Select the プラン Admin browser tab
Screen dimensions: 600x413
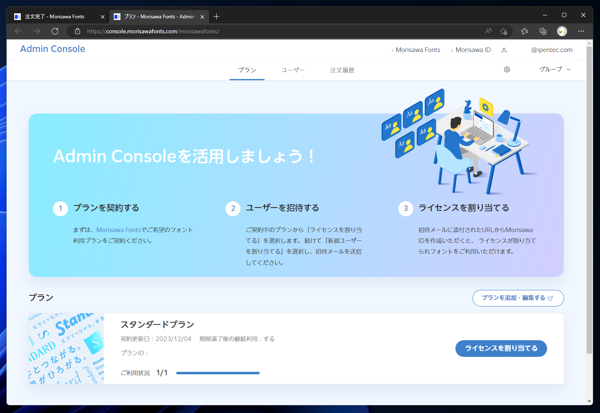tap(159, 16)
